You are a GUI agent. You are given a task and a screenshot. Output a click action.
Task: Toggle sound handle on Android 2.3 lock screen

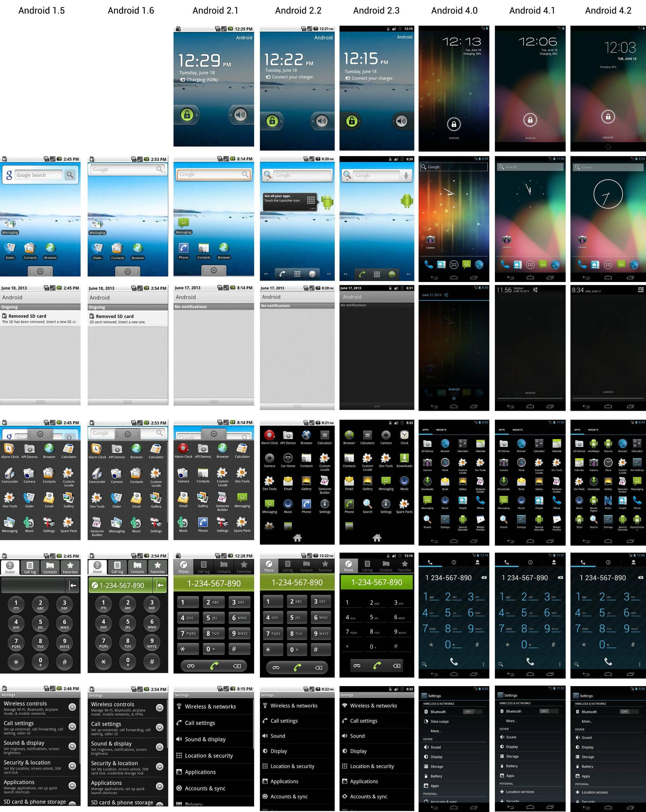click(x=402, y=121)
